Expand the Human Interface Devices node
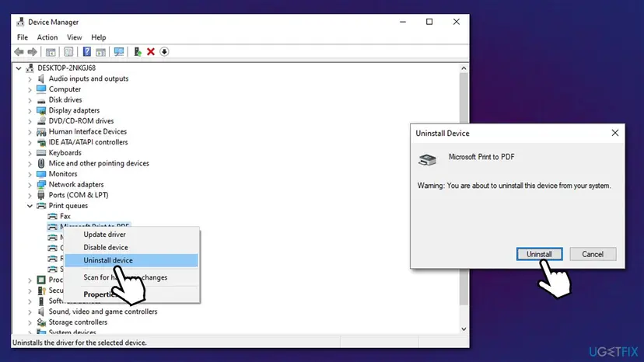The height and width of the screenshot is (362, 644). tap(30, 132)
